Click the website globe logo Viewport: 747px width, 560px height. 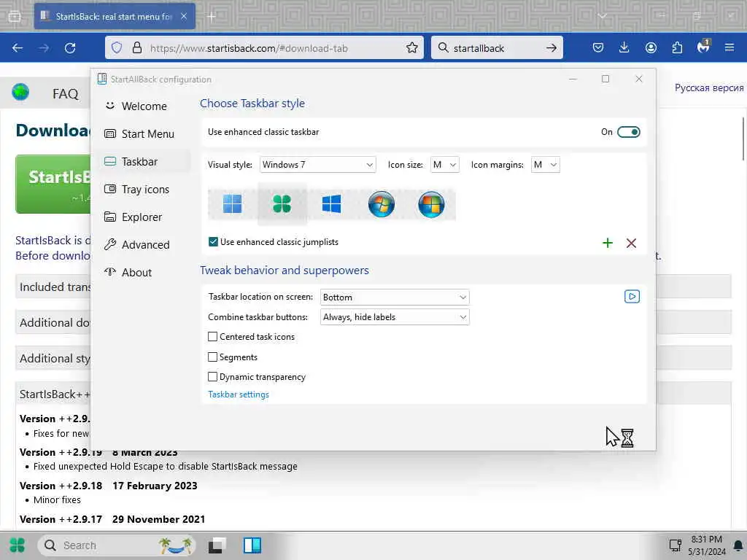(x=20, y=91)
